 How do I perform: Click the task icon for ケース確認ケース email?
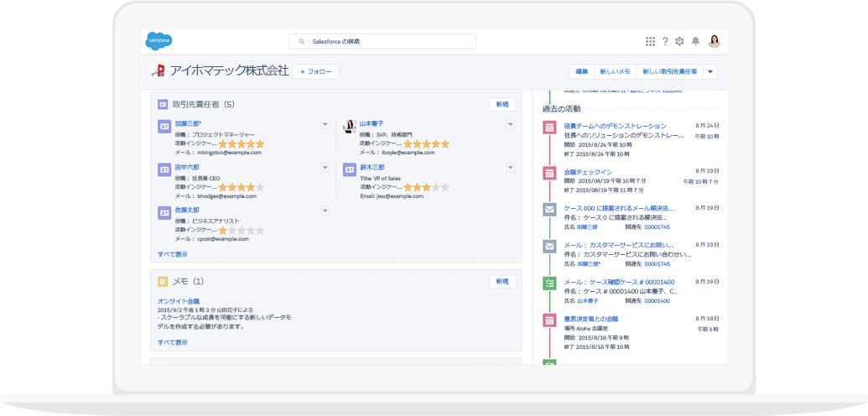[x=549, y=283]
